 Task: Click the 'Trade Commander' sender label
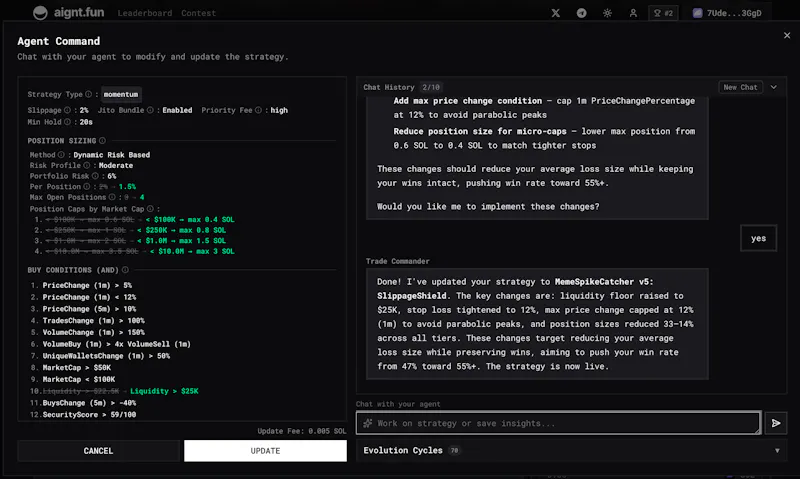click(397, 261)
